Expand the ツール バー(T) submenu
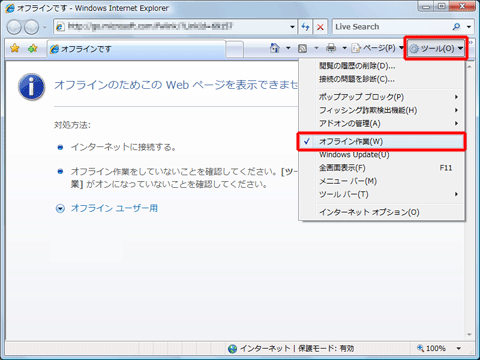The height and width of the screenshot is (360, 480). (382, 194)
